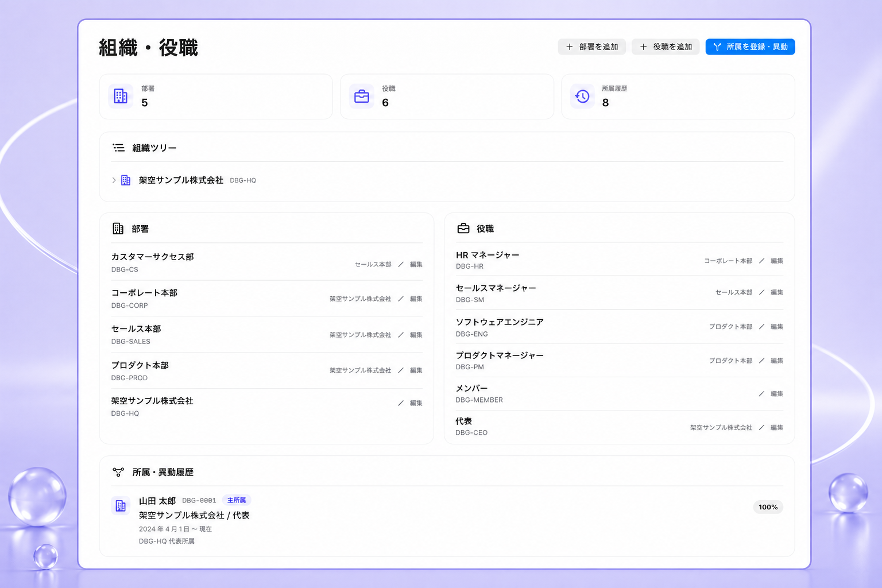Click the date range 2024 年 4 月 1 日 ～ 現在
This screenshot has height=588, width=882.
175,529
